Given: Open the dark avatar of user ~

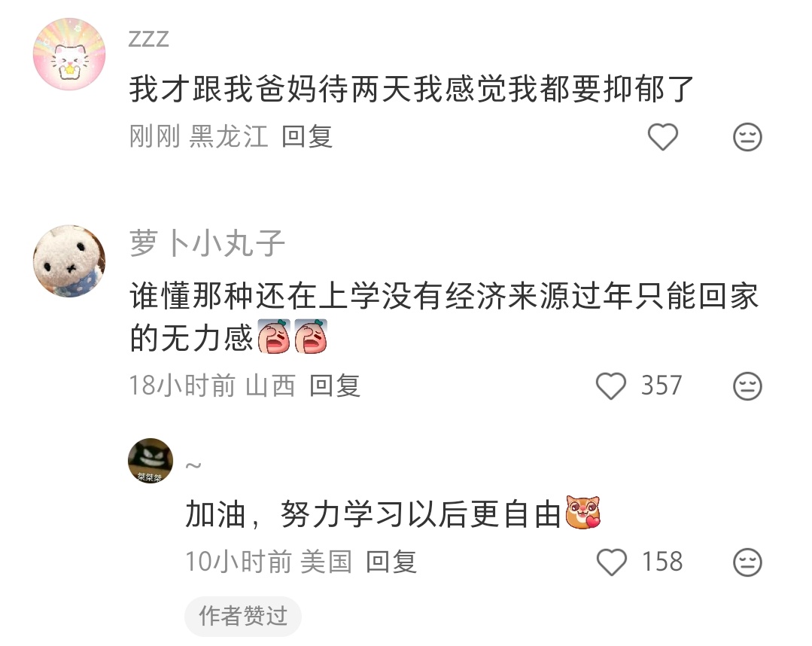Looking at the screenshot, I should click(151, 461).
